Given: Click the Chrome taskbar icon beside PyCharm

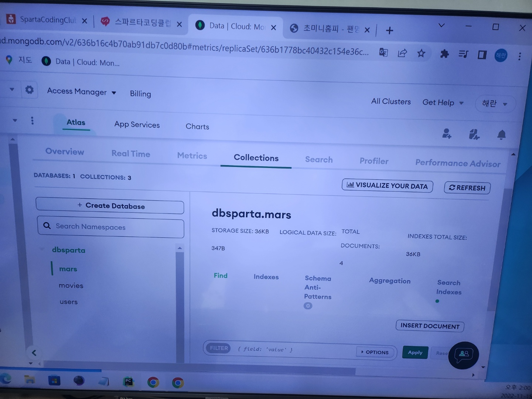Looking at the screenshot, I should click(x=153, y=382).
